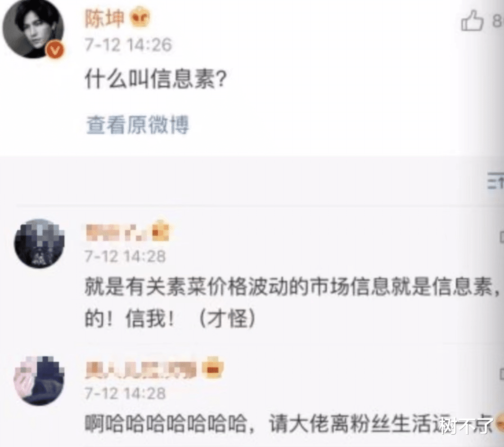View 陈坤's profile picture

[x=33, y=31]
